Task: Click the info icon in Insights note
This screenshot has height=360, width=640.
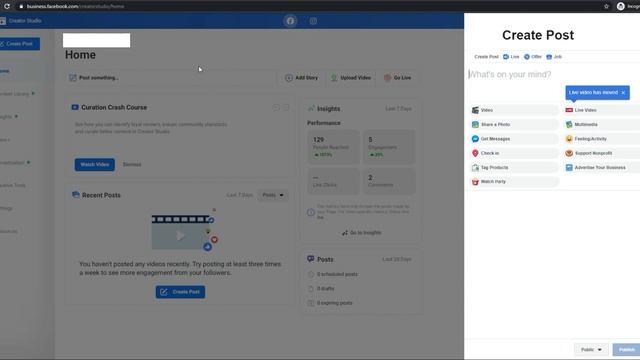Action: tap(311, 212)
